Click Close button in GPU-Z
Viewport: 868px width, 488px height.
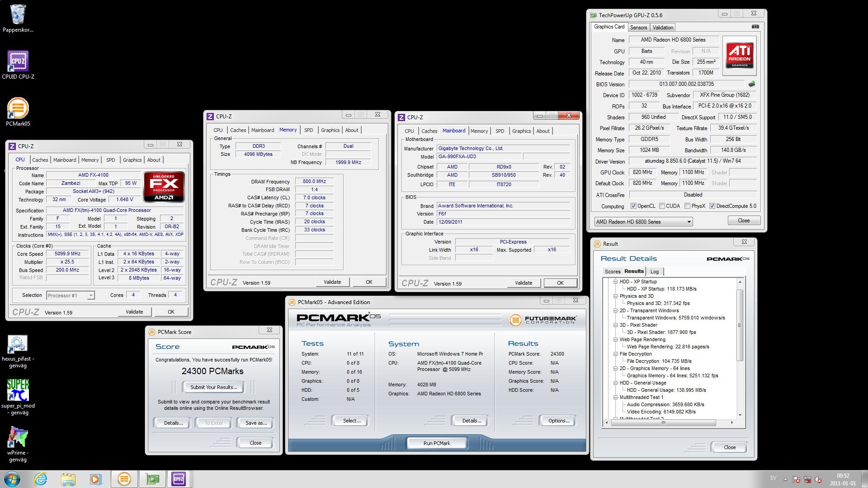pos(744,221)
